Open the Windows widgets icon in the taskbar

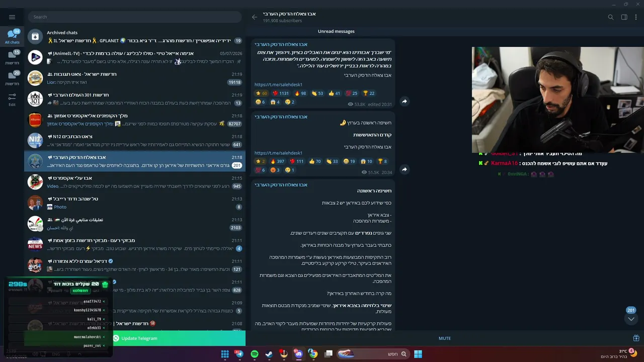point(225,354)
